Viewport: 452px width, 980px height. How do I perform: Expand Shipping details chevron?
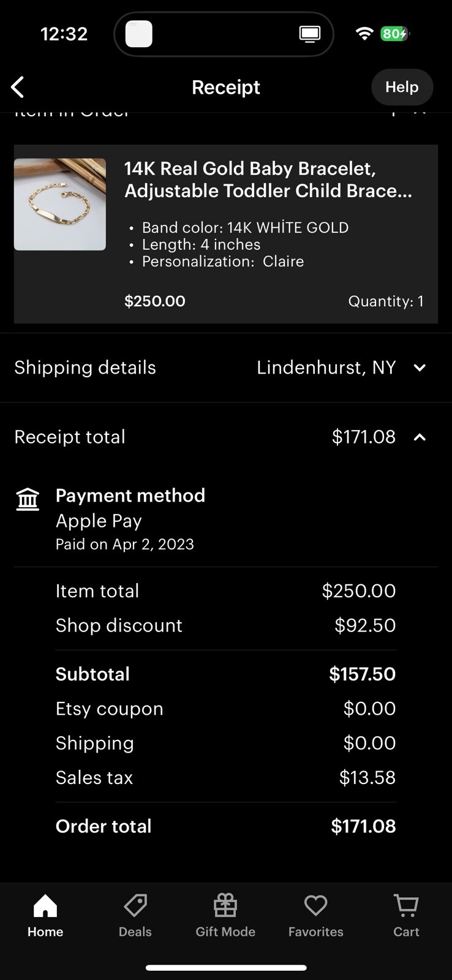point(420,367)
